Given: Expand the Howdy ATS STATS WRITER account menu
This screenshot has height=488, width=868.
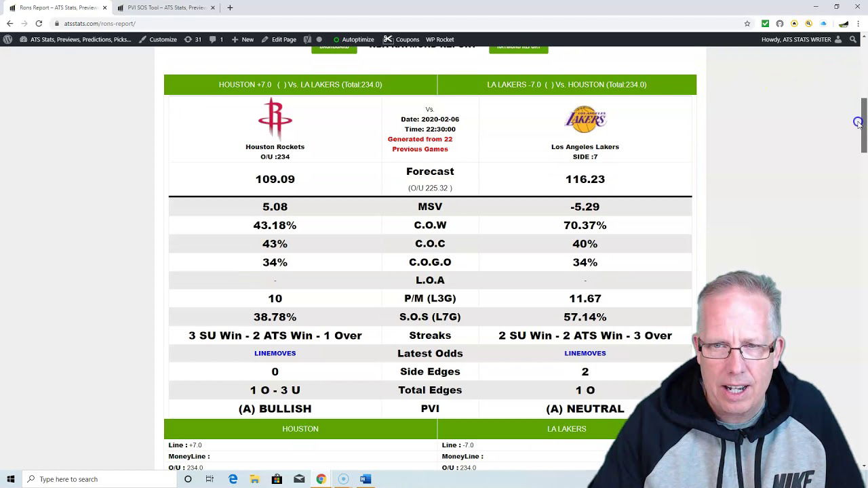Looking at the screenshot, I should coord(800,39).
